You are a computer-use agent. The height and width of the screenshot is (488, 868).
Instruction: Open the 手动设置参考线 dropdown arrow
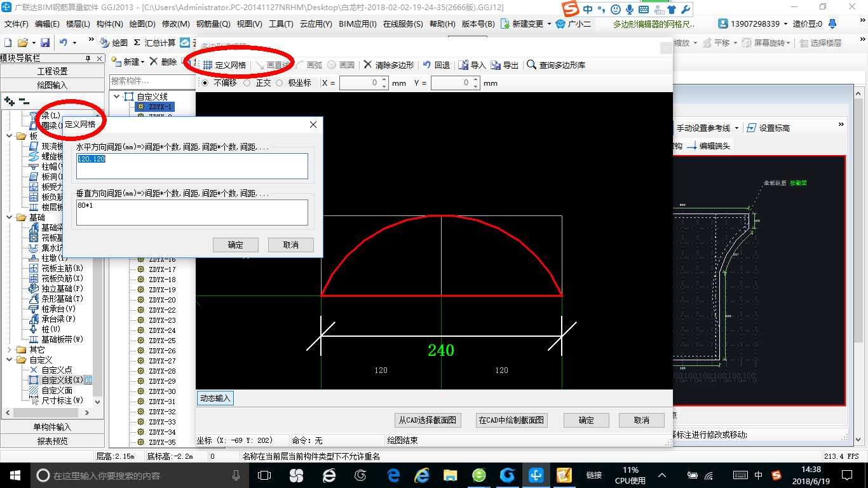click(x=736, y=128)
